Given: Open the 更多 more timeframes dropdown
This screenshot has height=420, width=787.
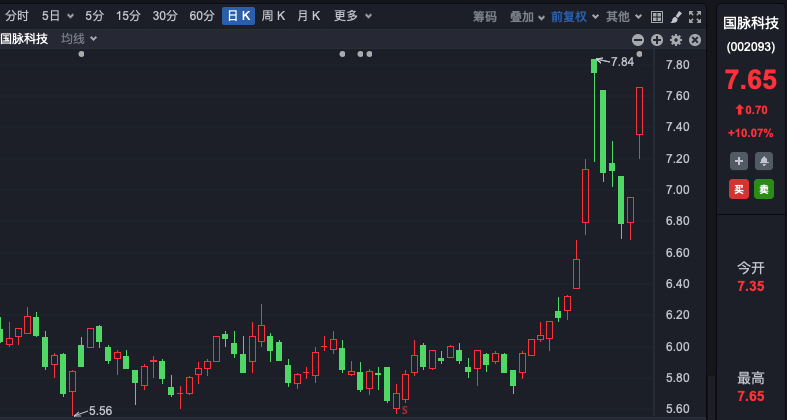Looking at the screenshot, I should tap(353, 16).
